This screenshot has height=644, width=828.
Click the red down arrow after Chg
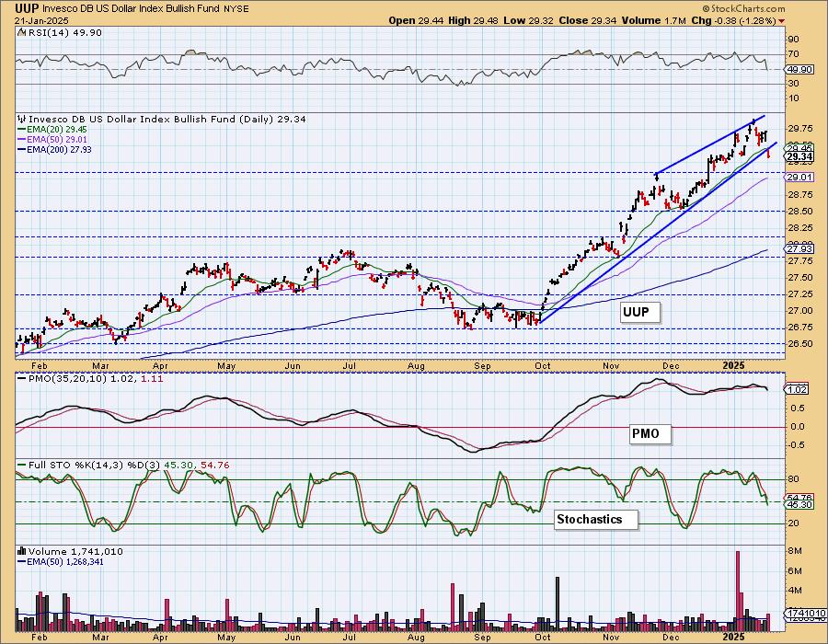click(x=781, y=21)
